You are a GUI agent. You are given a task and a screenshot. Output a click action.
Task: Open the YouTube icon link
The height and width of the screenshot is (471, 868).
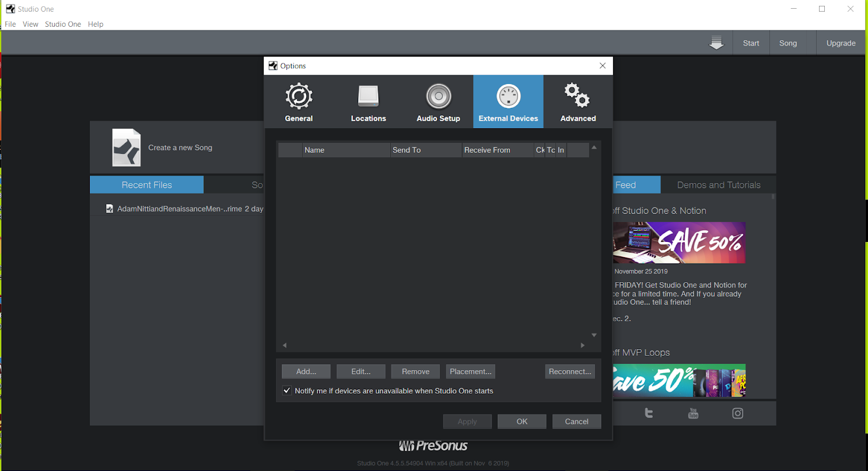tap(693, 413)
